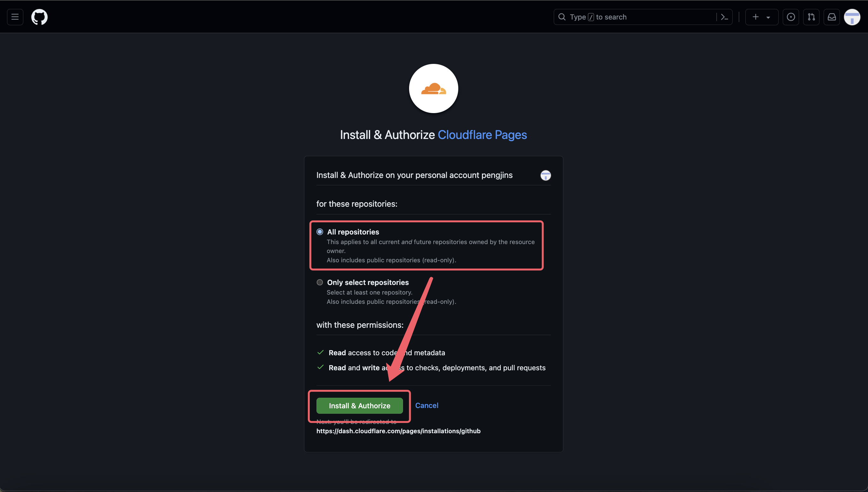Go to the GitHub homepage logo
Screen dimensions: 868x492
coord(40,17)
